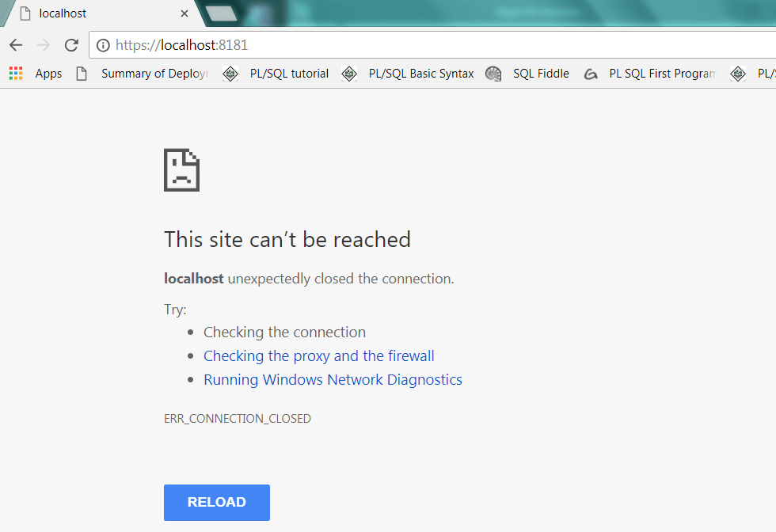This screenshot has width=776, height=532.
Task: Click the ERR_CONNECTION_CLOSED error code
Action: (x=238, y=419)
